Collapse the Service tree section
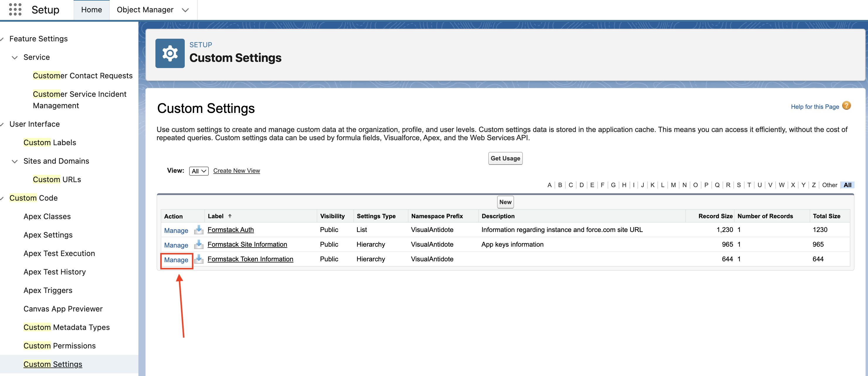Image resolution: width=868 pixels, height=376 pixels. (x=14, y=57)
